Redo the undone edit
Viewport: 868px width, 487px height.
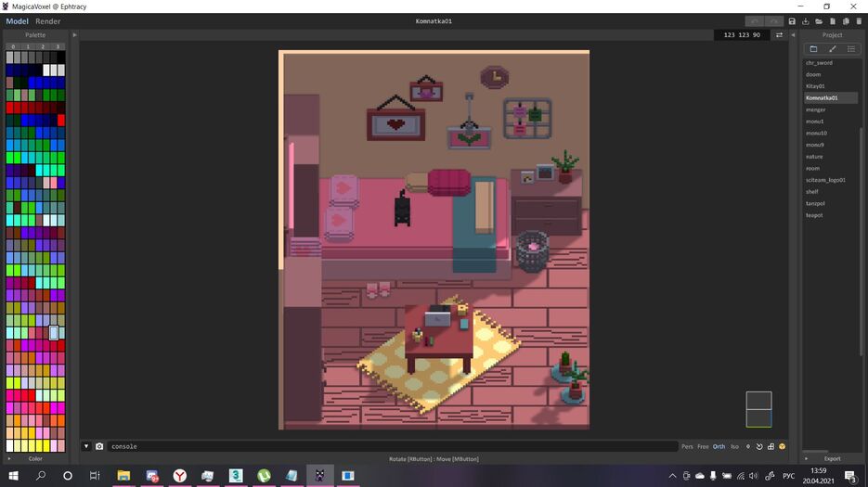[774, 21]
